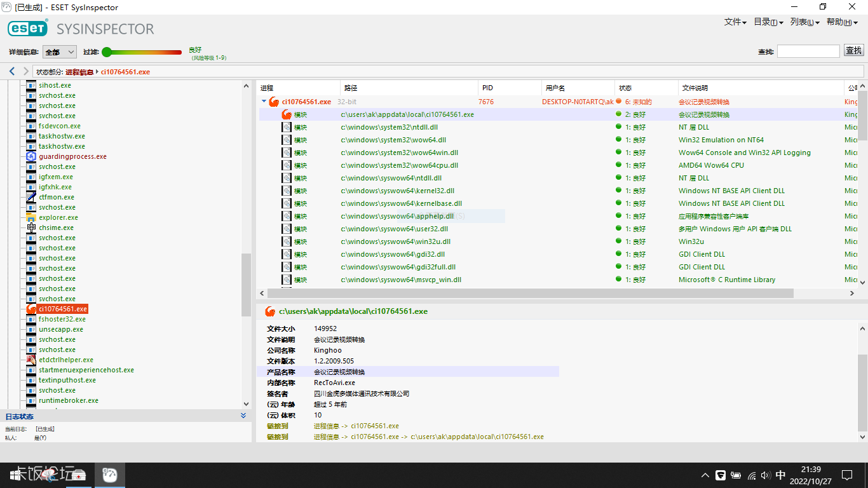Click orange icon in details pane header
Screen dimensions: 868x488
(271, 311)
